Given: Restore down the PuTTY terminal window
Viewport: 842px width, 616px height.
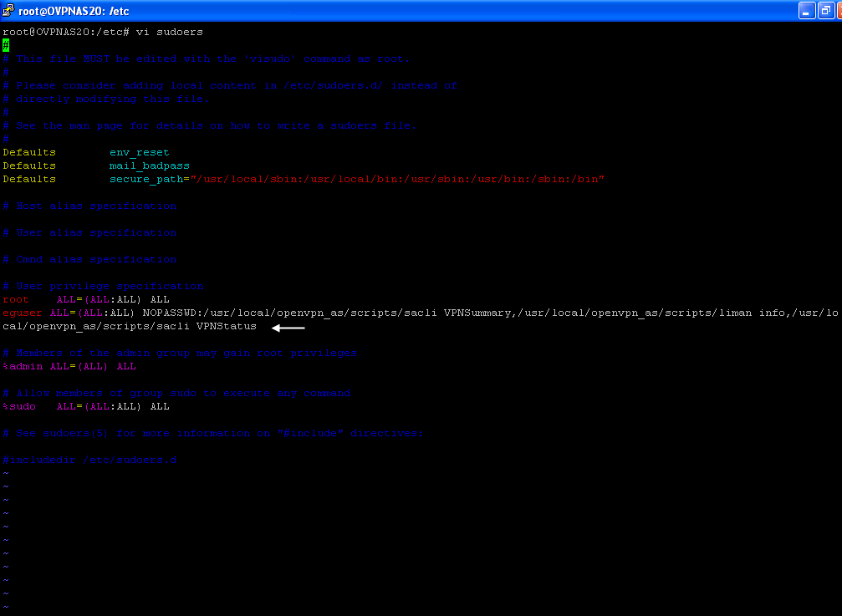Looking at the screenshot, I should (825, 11).
